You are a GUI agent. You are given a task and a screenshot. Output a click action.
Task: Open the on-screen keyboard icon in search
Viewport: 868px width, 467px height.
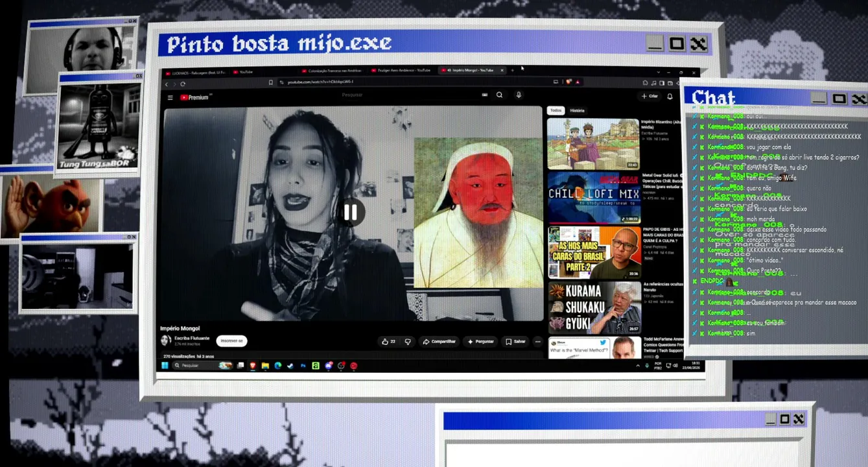coord(484,95)
